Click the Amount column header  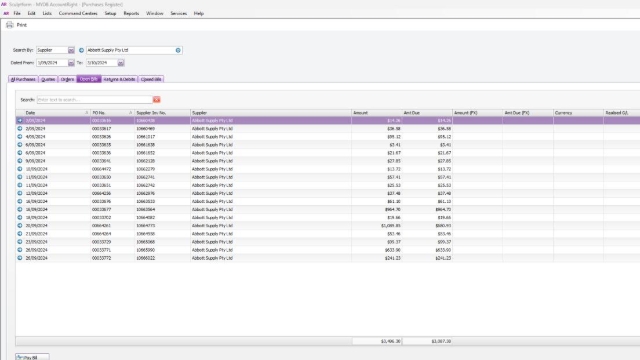[377, 113]
